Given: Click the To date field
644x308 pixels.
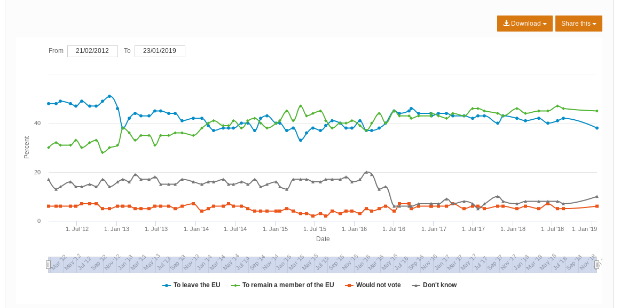Looking at the screenshot, I should (160, 51).
